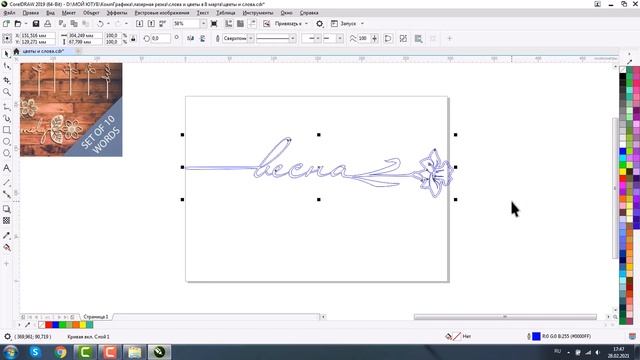Click the blue outline color indicator in status bar
Image resolution: width=640 pixels, height=360 pixels.
(x=536, y=336)
